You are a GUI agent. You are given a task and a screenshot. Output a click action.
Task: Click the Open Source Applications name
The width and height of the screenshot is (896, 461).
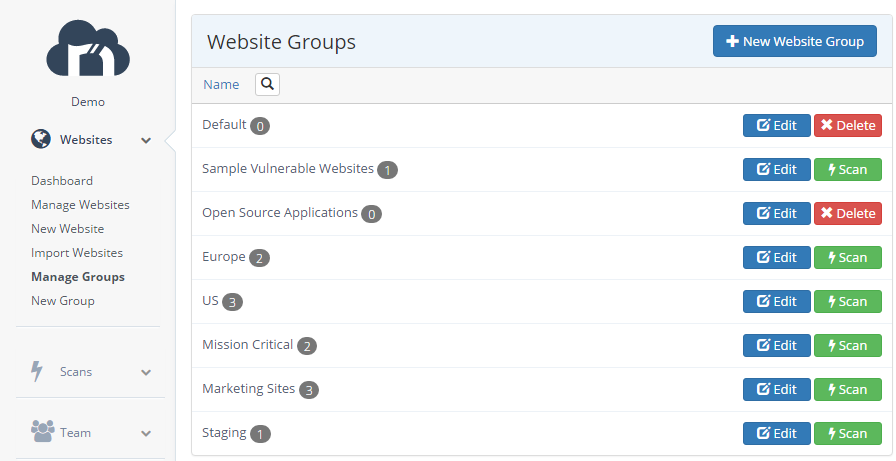pos(280,213)
